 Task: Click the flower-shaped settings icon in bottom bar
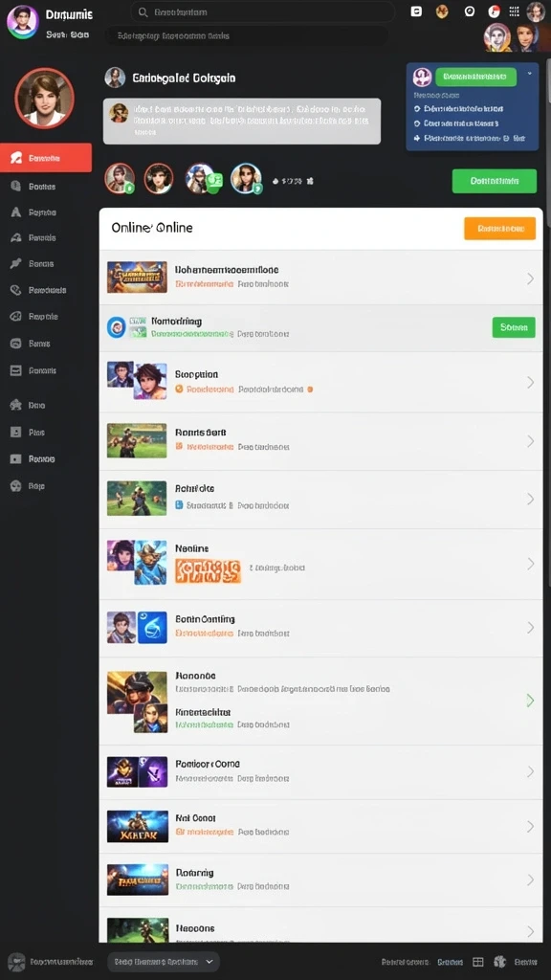[x=499, y=962]
